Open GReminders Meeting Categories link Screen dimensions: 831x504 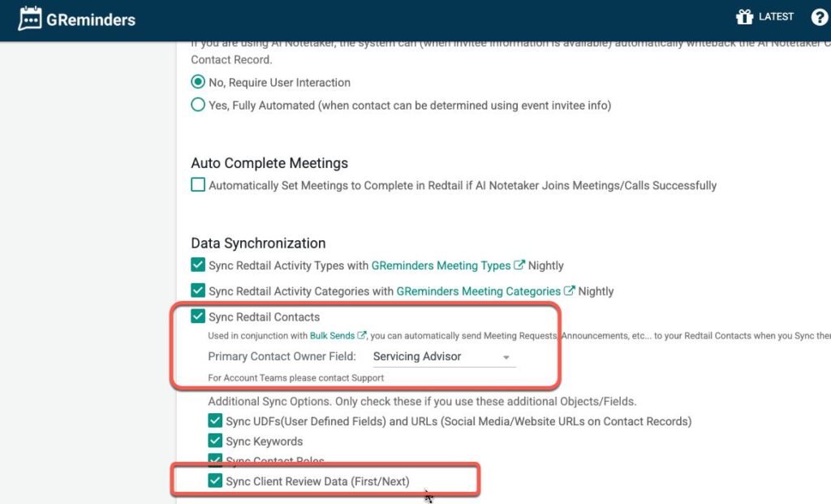478,291
